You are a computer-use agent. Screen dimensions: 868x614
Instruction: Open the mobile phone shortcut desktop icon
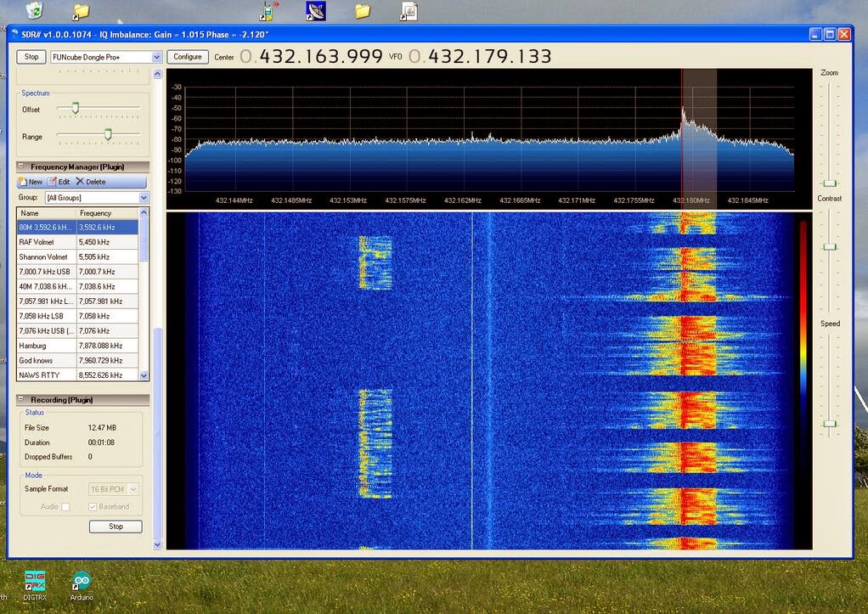(x=268, y=11)
